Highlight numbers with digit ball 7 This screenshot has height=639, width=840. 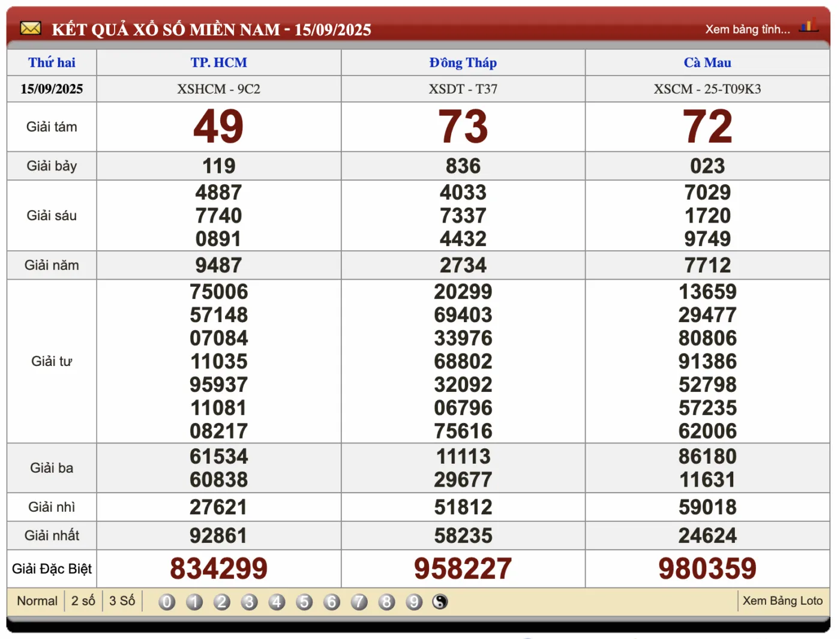(x=359, y=602)
